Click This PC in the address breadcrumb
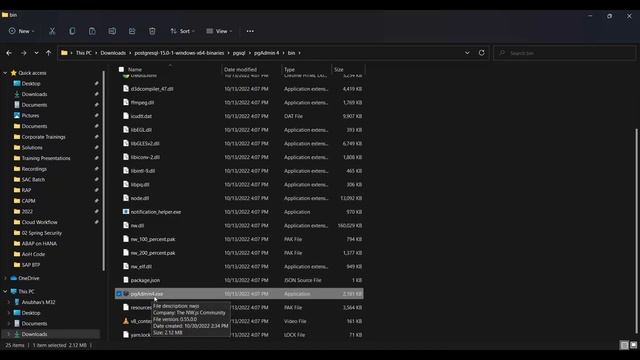This screenshot has width=640, height=360. pos(84,53)
